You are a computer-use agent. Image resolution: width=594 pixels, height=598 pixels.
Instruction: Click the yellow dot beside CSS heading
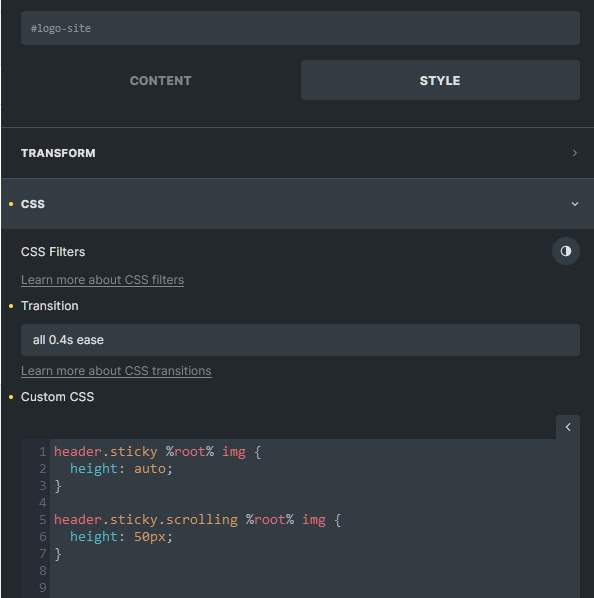pyautogui.click(x=11, y=204)
